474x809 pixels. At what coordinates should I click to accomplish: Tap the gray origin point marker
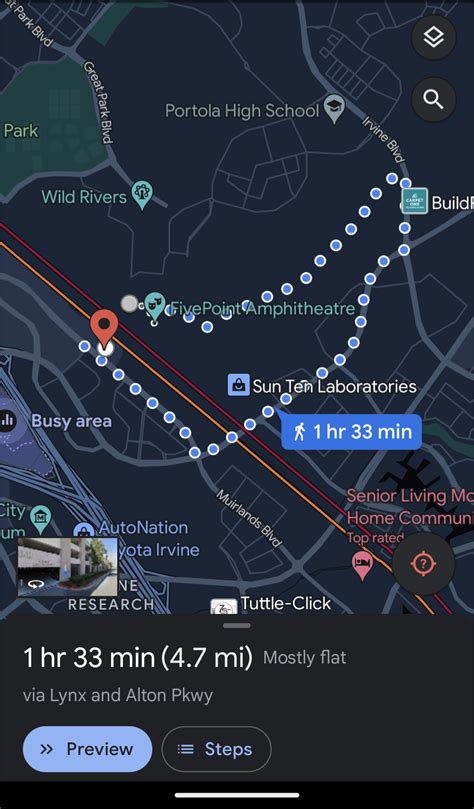(129, 303)
